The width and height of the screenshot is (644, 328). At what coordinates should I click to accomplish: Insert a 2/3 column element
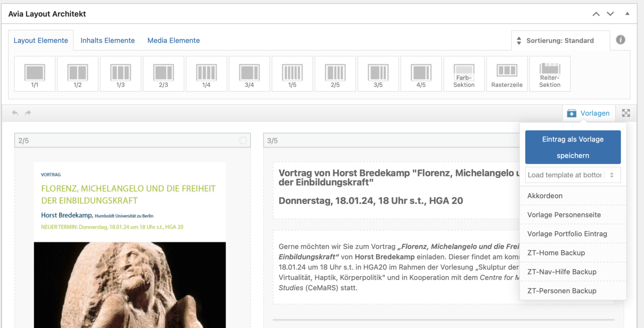tap(164, 74)
